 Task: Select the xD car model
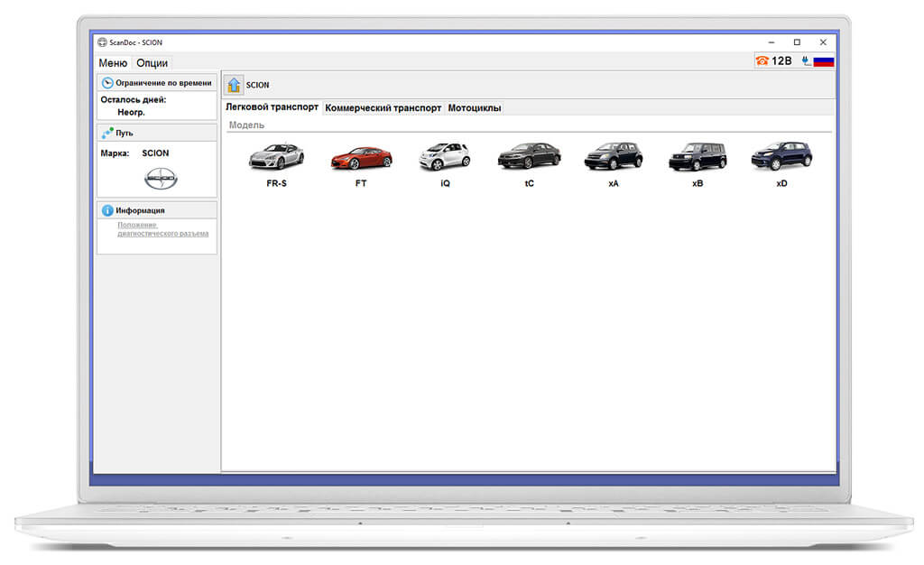pos(782,156)
